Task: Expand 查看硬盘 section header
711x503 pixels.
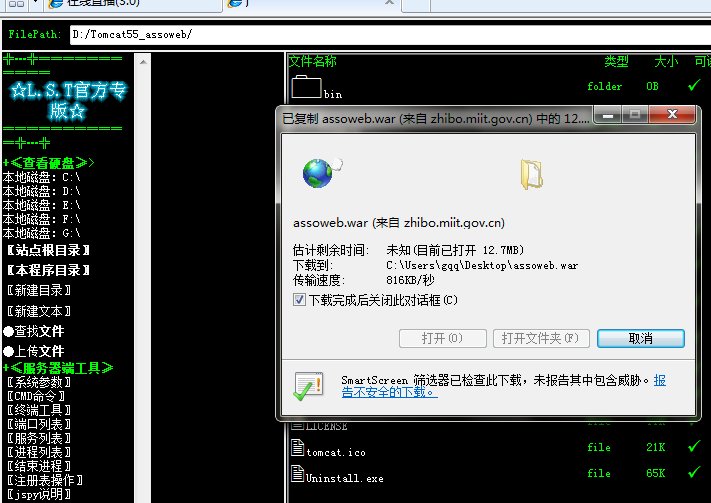Action: pos(49,163)
